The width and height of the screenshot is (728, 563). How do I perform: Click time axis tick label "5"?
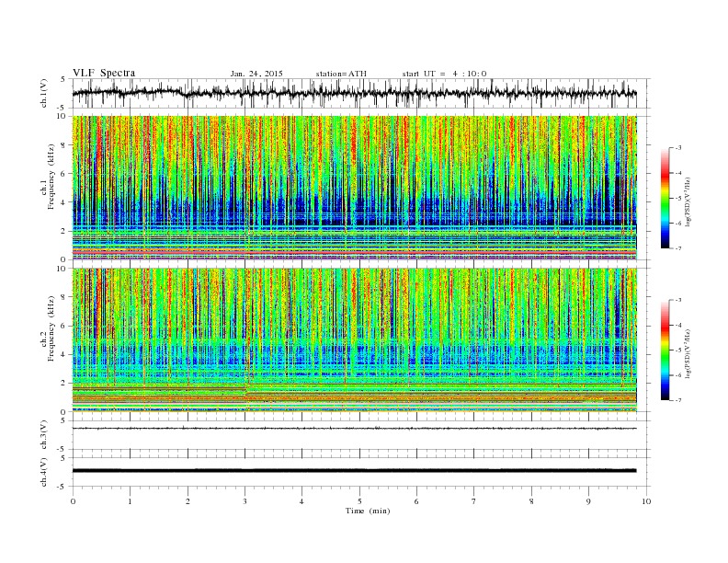tap(359, 501)
